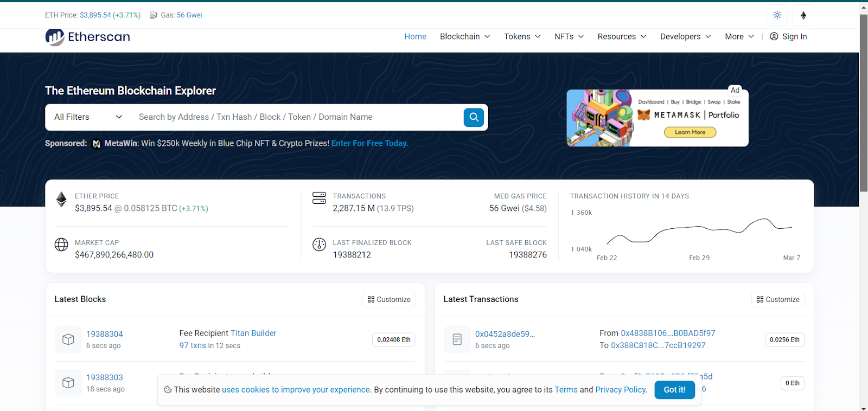Viewport: 868px width, 411px height.
Task: Click the Sign In user icon
Action: (x=774, y=36)
